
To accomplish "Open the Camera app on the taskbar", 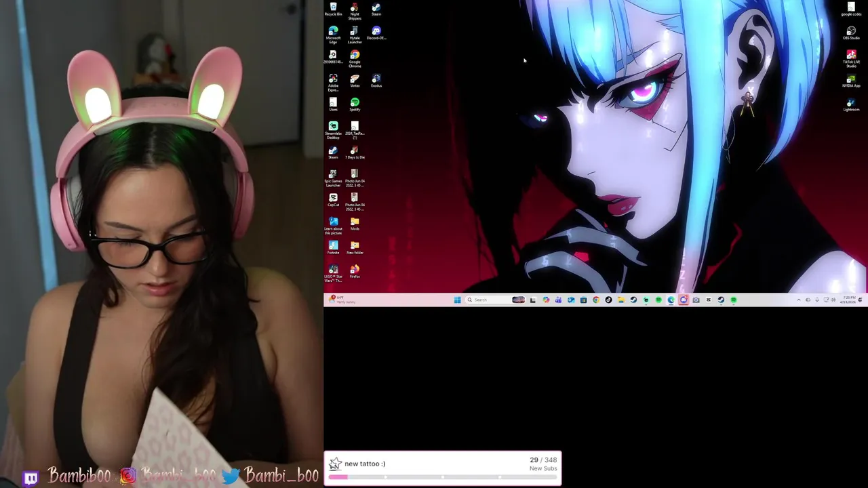I will click(x=696, y=300).
